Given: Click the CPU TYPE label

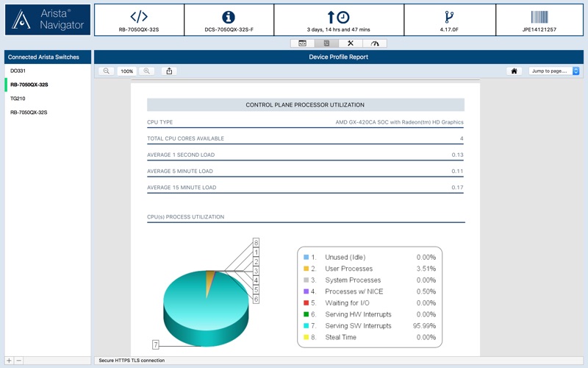Looking at the screenshot, I should [159, 122].
